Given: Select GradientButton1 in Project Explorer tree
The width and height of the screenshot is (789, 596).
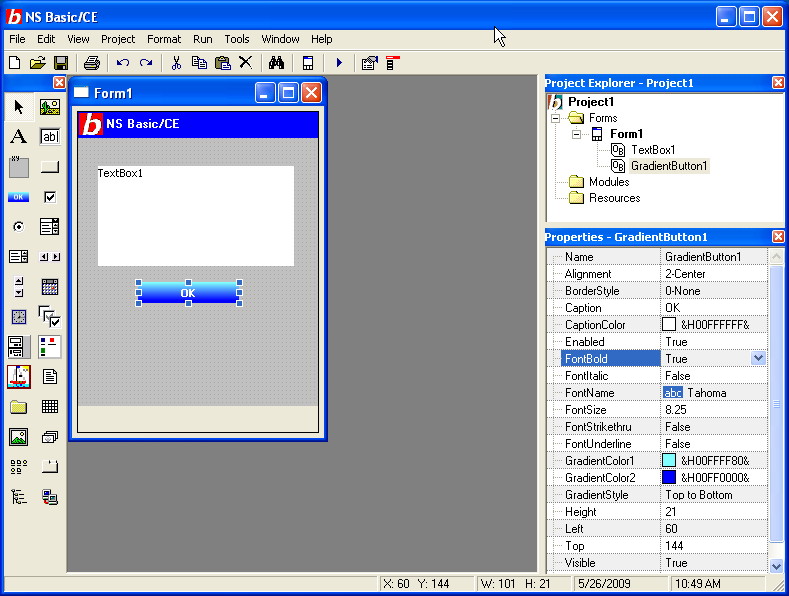Looking at the screenshot, I should click(x=669, y=166).
